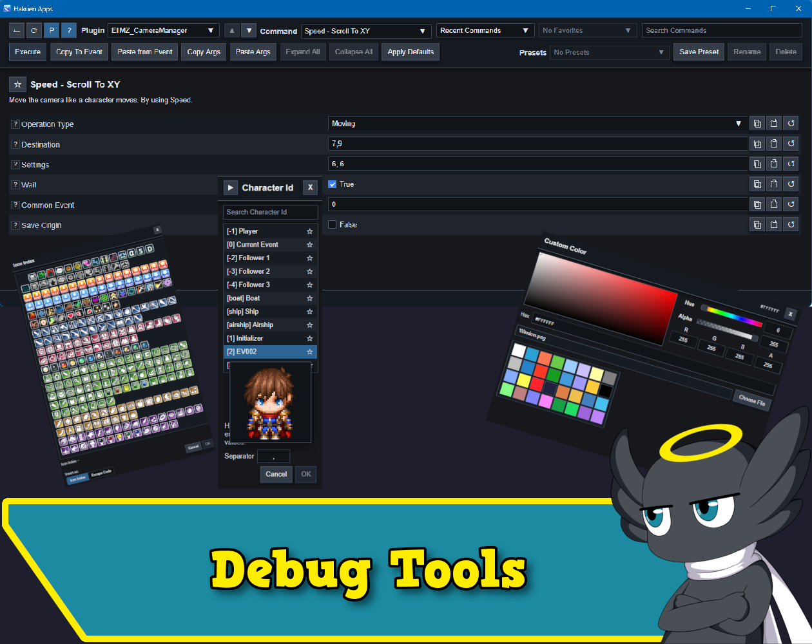Copy the Settings row value

coord(757,164)
